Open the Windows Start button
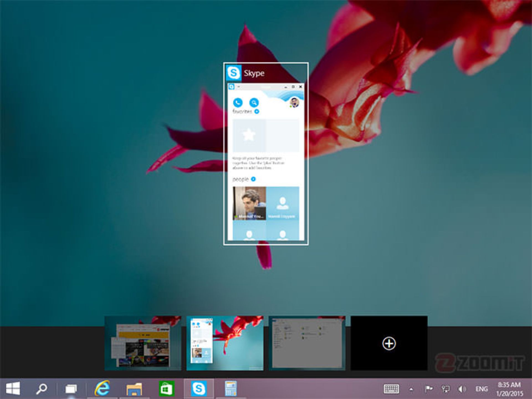The image size is (532, 399). coord(13,388)
